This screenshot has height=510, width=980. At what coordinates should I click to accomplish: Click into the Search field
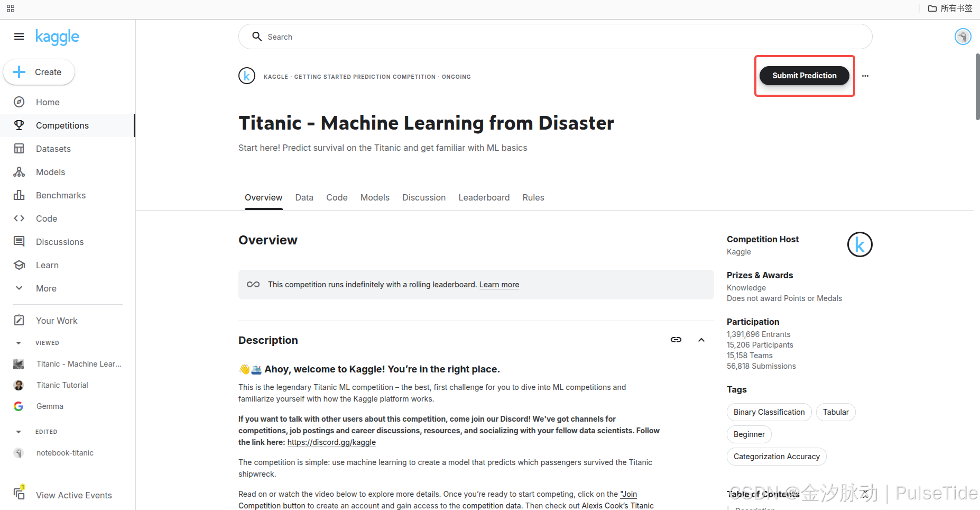pos(555,37)
